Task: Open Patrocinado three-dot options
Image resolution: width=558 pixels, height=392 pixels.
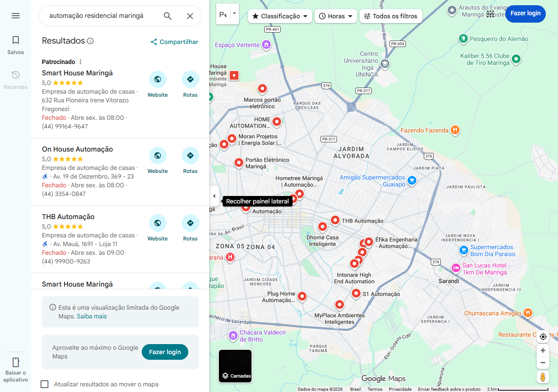Action: (x=80, y=62)
